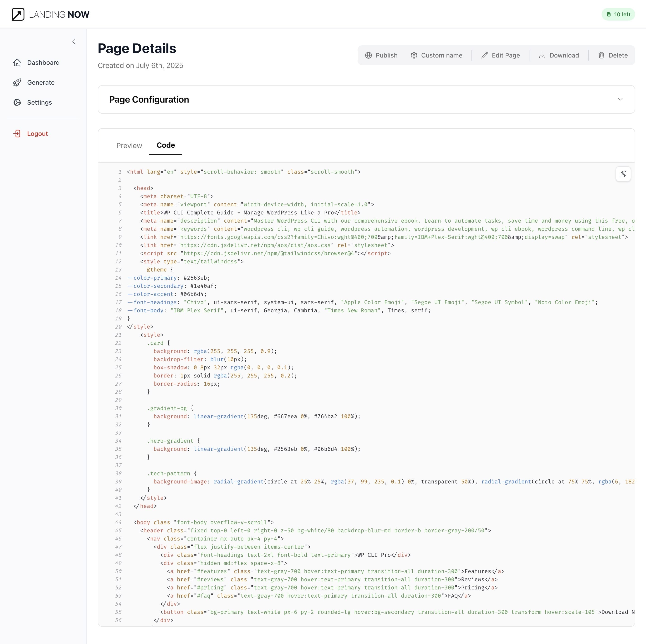This screenshot has width=646, height=644.
Task: Open Settings in the sidebar
Action: [39, 102]
